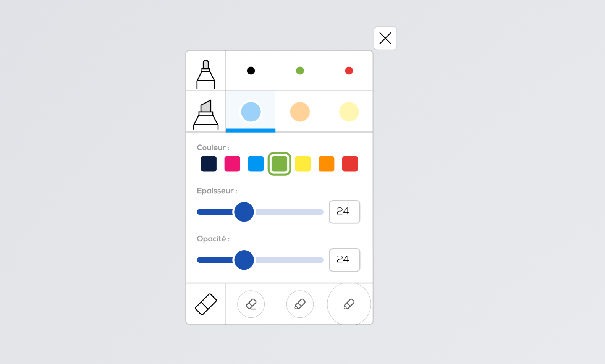This screenshot has height=364, width=605.
Task: Choose the dark navy color swatch
Action: 209,164
